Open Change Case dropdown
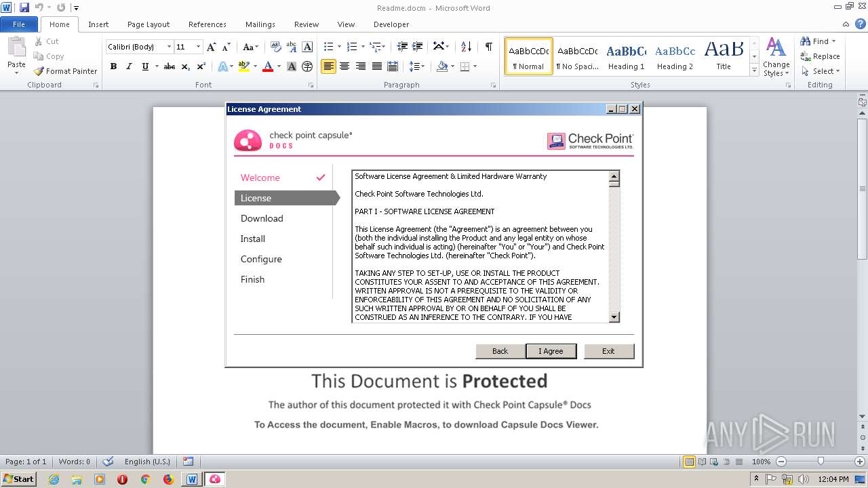Image resolution: width=868 pixels, height=488 pixels. (x=250, y=47)
